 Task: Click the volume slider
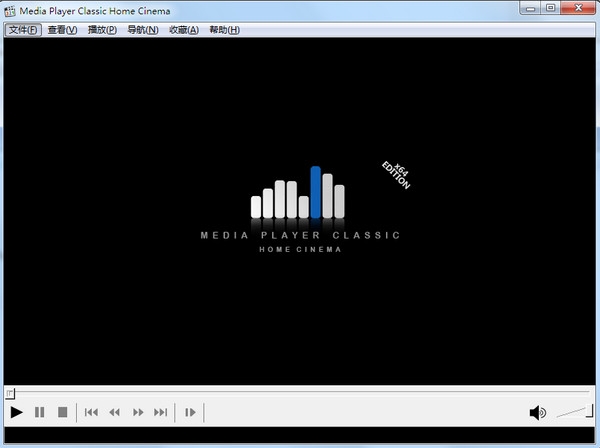[574, 412]
